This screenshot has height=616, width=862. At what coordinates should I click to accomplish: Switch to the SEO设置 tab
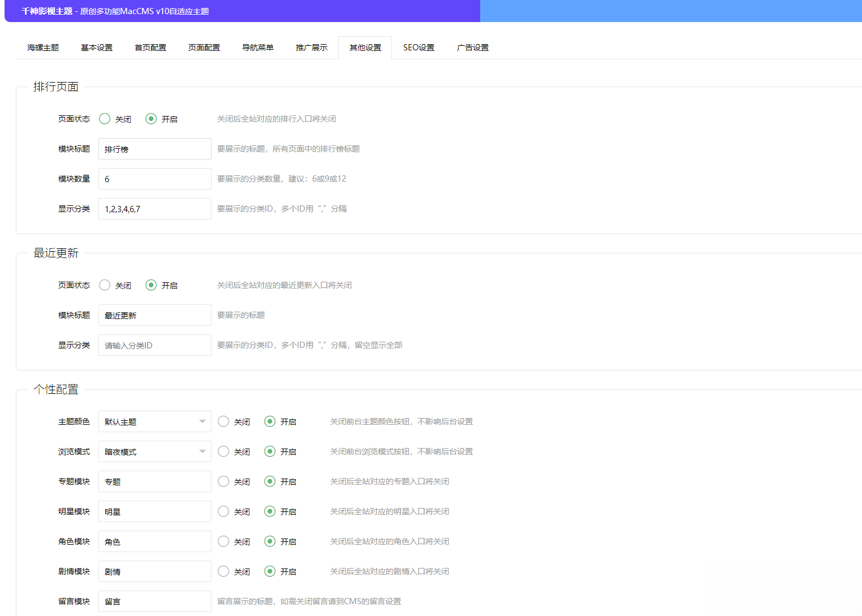pos(418,48)
